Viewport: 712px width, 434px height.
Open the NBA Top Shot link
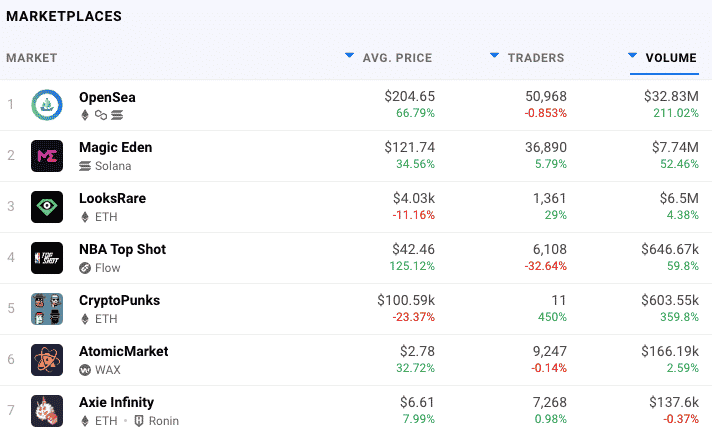(x=123, y=249)
